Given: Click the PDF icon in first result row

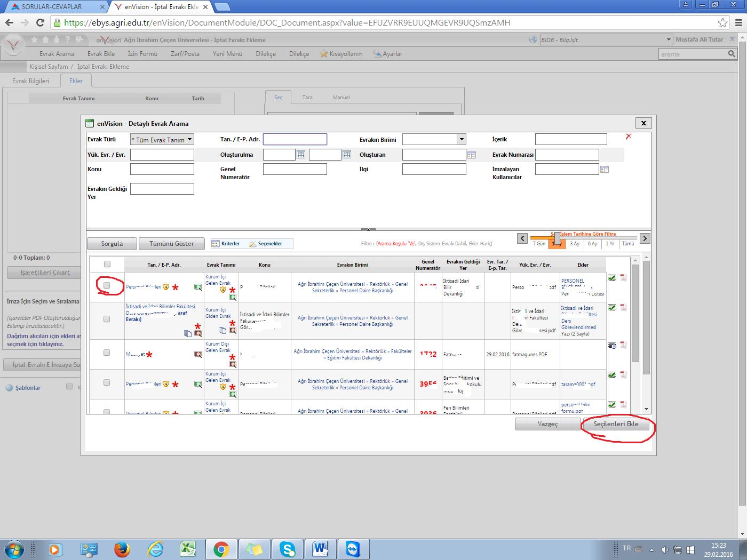Looking at the screenshot, I should [x=623, y=278].
